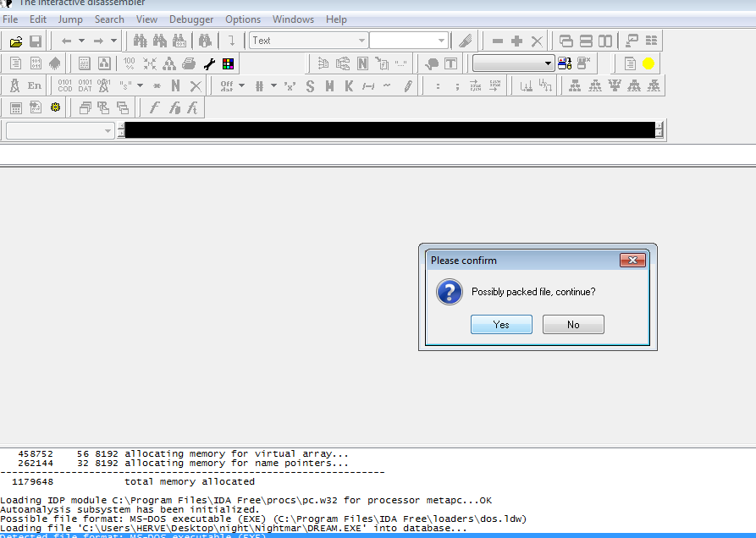
Task: Click the plus expand toolbar icon
Action: pos(517,41)
